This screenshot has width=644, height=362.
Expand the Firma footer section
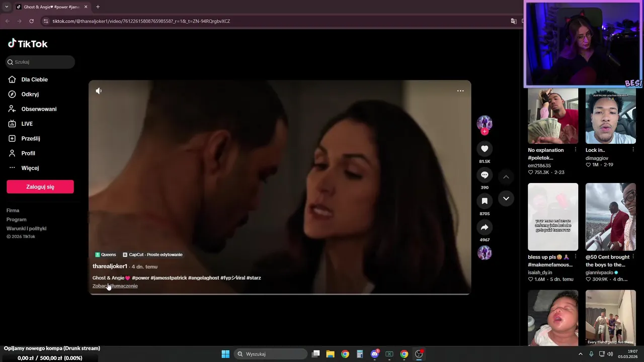pyautogui.click(x=13, y=211)
